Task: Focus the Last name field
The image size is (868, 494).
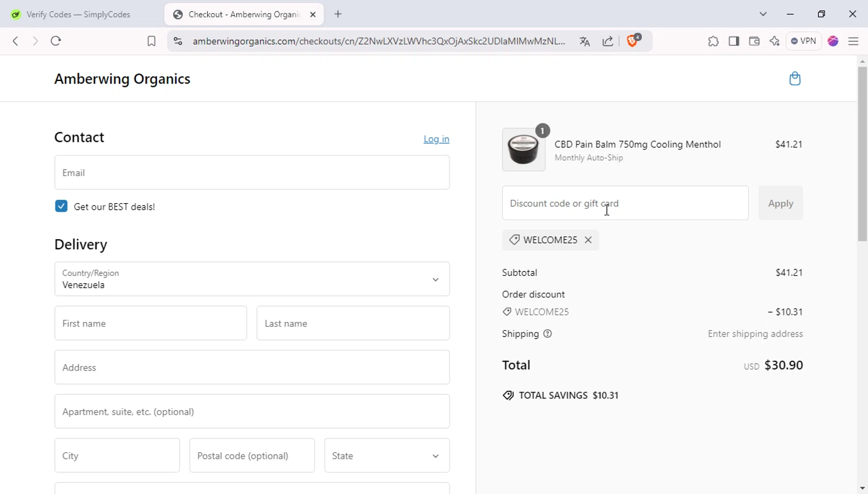Action: (x=353, y=323)
